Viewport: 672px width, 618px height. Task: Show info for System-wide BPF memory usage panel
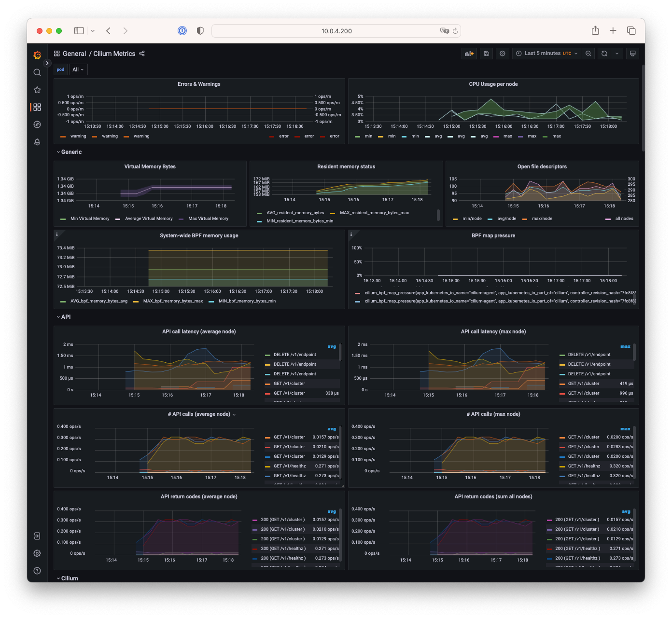57,234
